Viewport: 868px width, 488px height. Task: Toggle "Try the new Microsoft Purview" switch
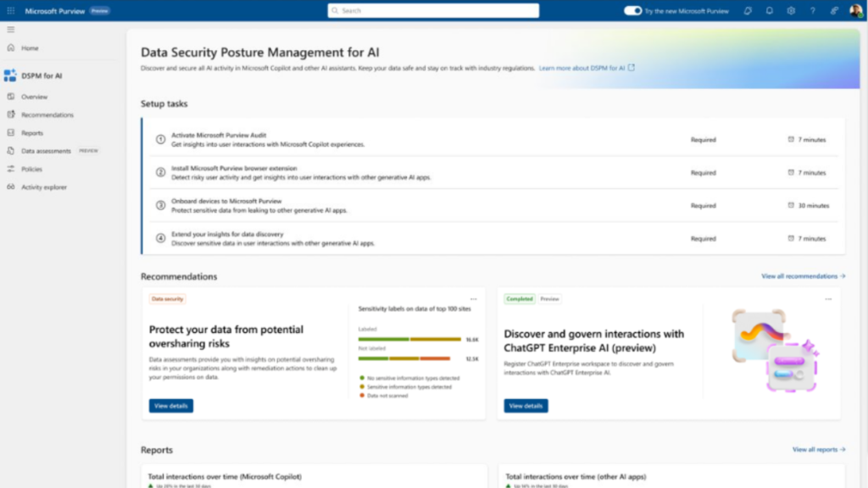coord(632,11)
